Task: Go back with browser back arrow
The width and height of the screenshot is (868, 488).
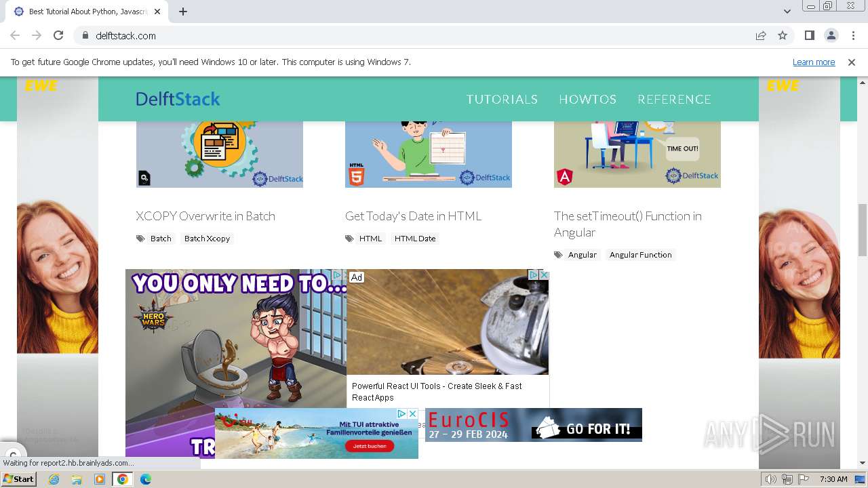Action: [15, 35]
